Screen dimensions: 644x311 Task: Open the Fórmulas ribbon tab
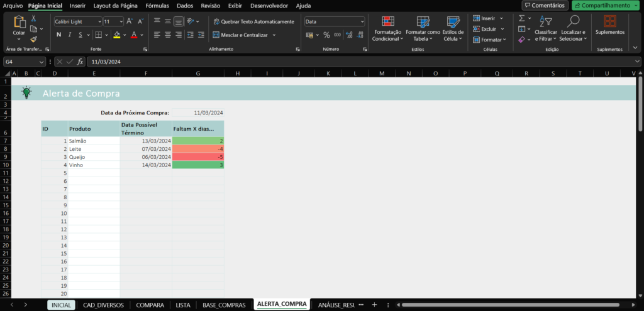[x=157, y=6]
